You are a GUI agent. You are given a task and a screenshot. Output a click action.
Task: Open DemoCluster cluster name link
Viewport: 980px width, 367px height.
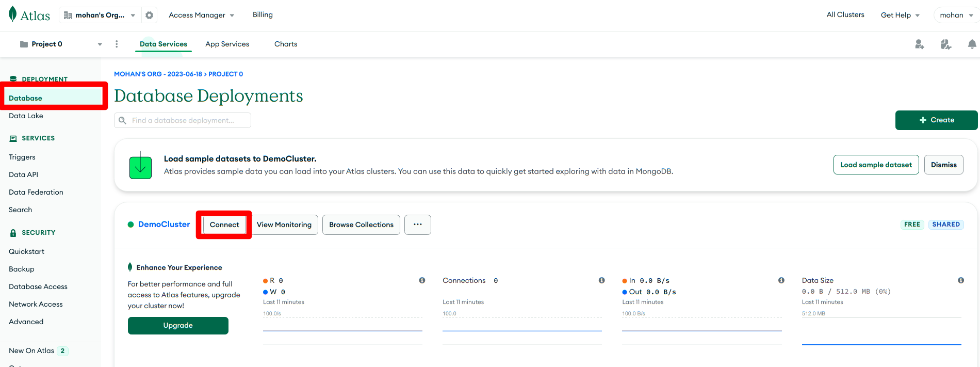tap(164, 224)
